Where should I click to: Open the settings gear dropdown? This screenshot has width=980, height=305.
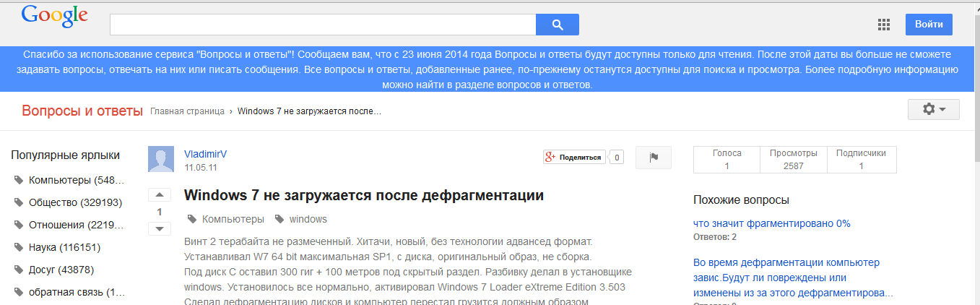[934, 110]
